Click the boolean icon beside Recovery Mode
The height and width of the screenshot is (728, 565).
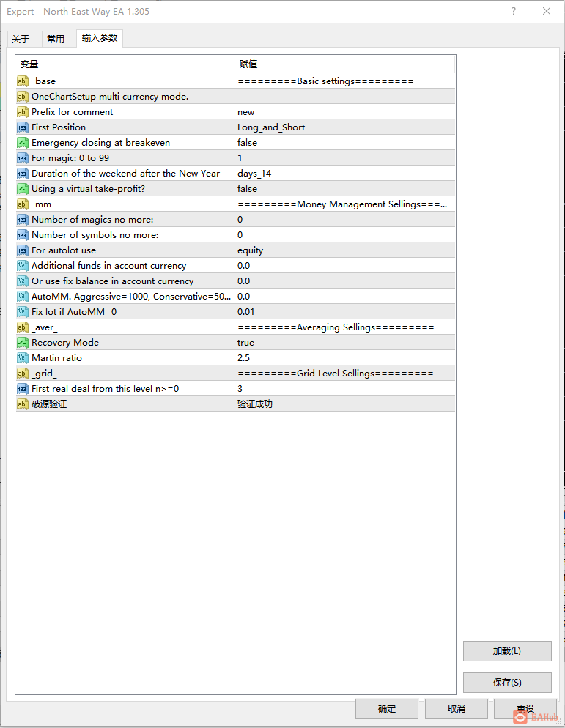coord(22,343)
